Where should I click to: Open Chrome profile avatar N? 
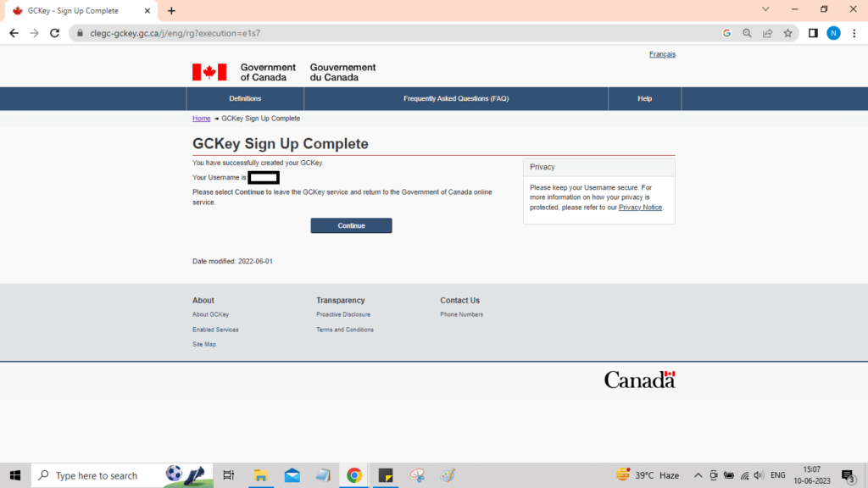(833, 33)
